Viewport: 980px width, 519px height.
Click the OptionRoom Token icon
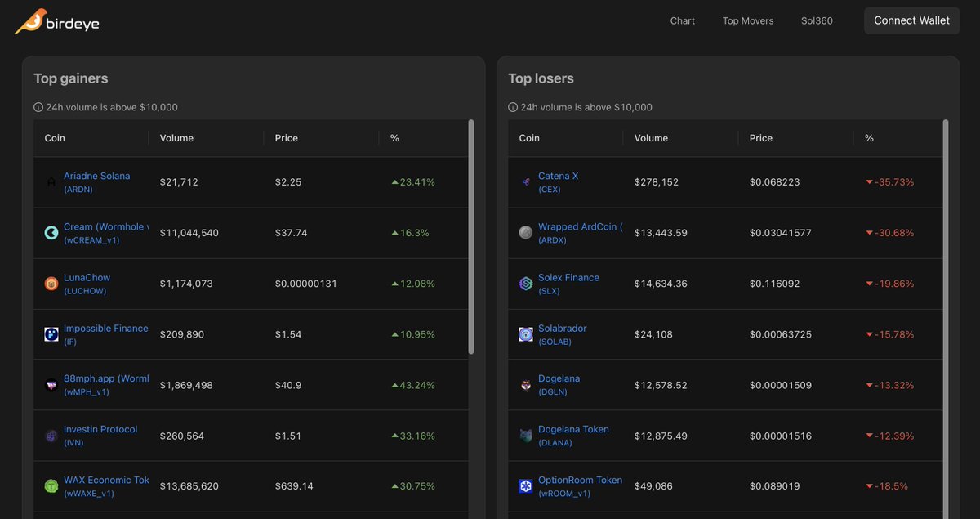coord(526,486)
